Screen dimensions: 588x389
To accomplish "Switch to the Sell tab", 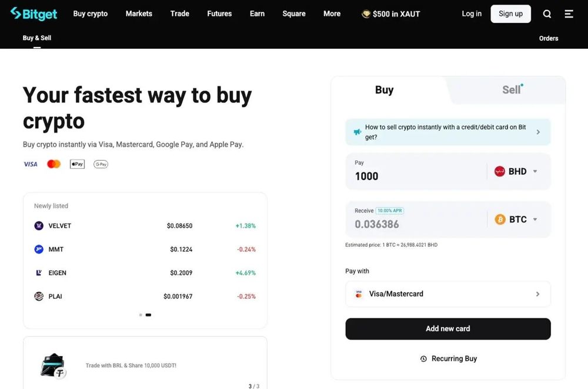I will coord(512,90).
